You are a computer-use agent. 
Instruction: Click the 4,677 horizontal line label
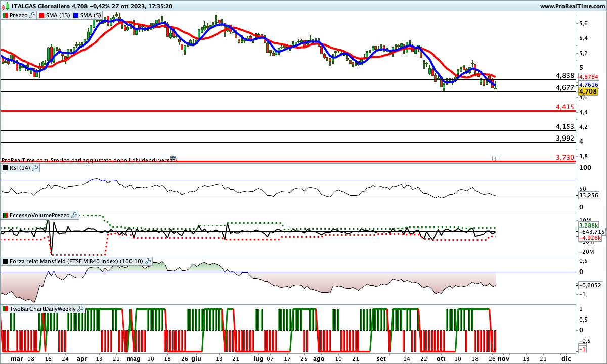565,87
